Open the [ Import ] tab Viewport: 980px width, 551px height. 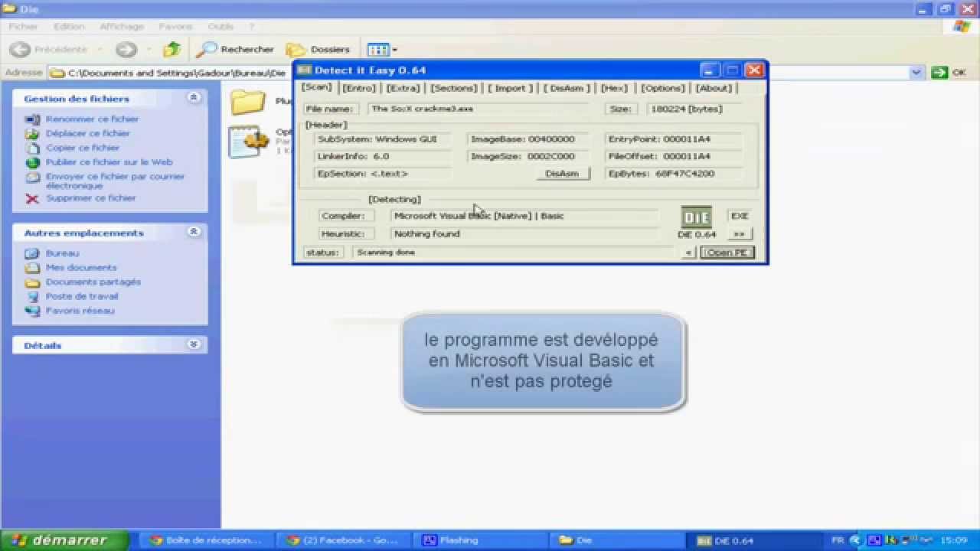click(511, 88)
